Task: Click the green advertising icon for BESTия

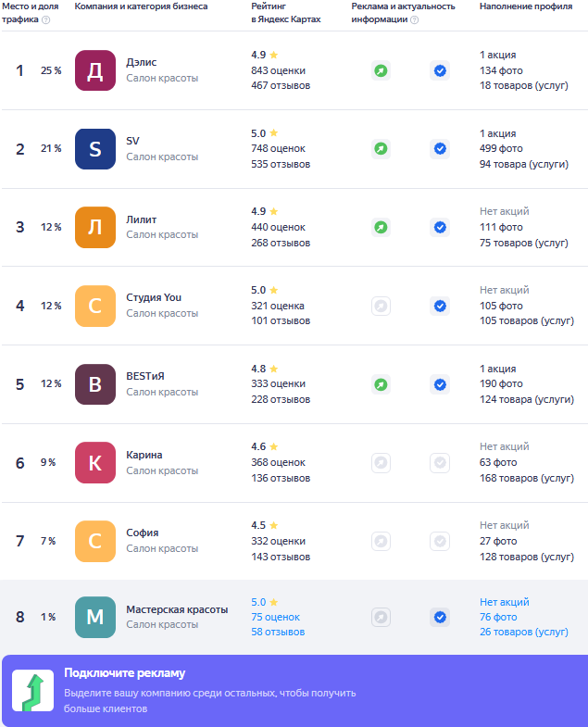Action: (381, 384)
